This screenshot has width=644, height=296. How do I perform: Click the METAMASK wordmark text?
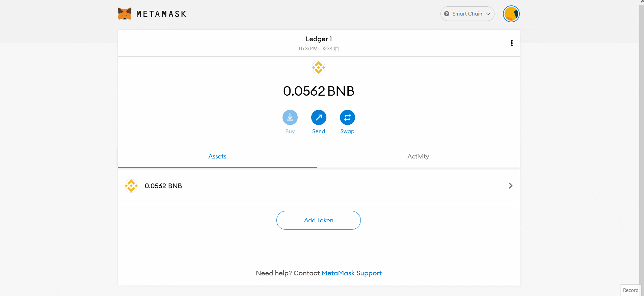point(161,14)
